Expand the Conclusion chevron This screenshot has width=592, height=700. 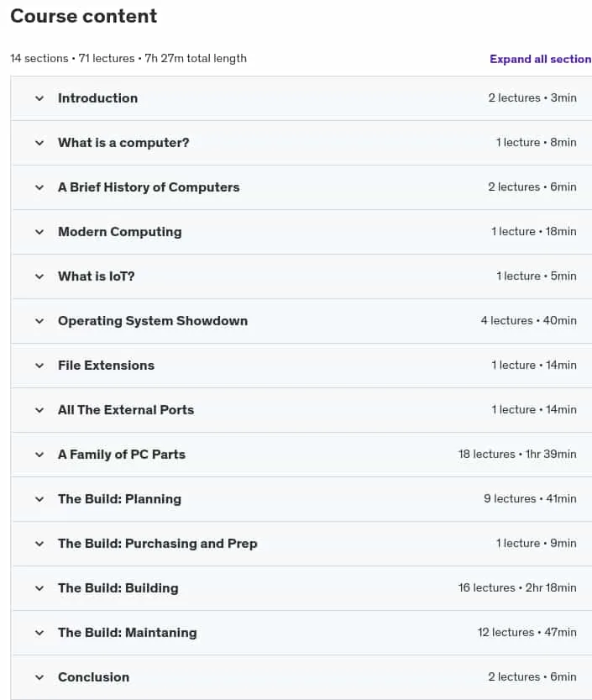coord(39,677)
